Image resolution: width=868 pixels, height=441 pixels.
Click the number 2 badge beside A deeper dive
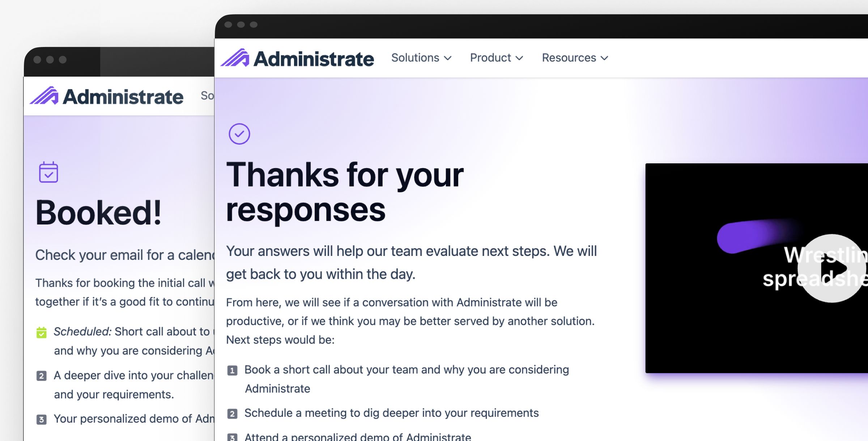[x=42, y=376]
